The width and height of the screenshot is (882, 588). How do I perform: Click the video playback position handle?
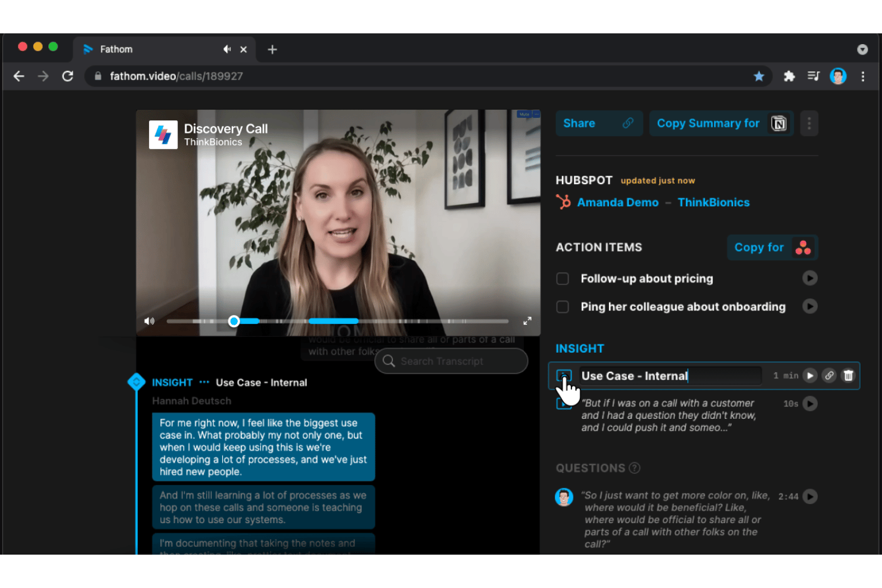pyautogui.click(x=234, y=321)
